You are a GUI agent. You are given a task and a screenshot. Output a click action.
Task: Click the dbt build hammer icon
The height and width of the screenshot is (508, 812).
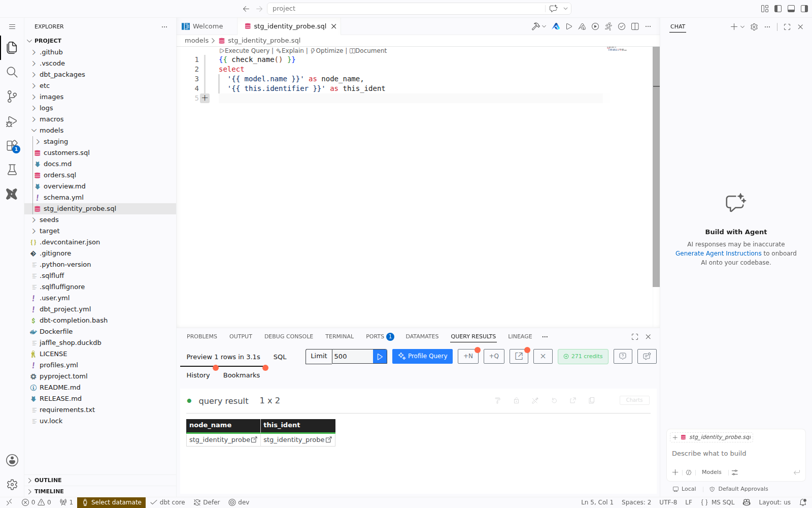[535, 26]
